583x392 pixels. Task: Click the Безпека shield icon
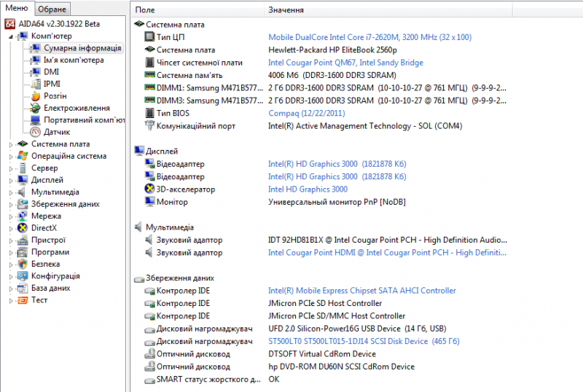click(x=23, y=264)
